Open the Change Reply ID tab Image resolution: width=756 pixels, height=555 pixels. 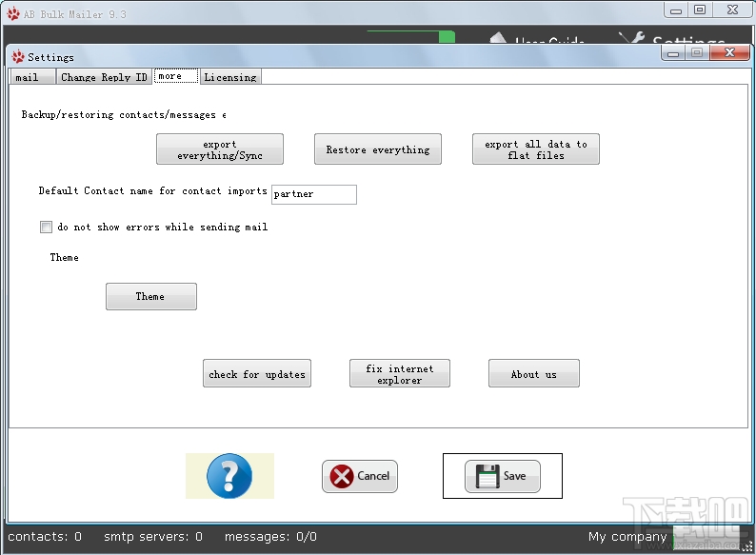(104, 77)
